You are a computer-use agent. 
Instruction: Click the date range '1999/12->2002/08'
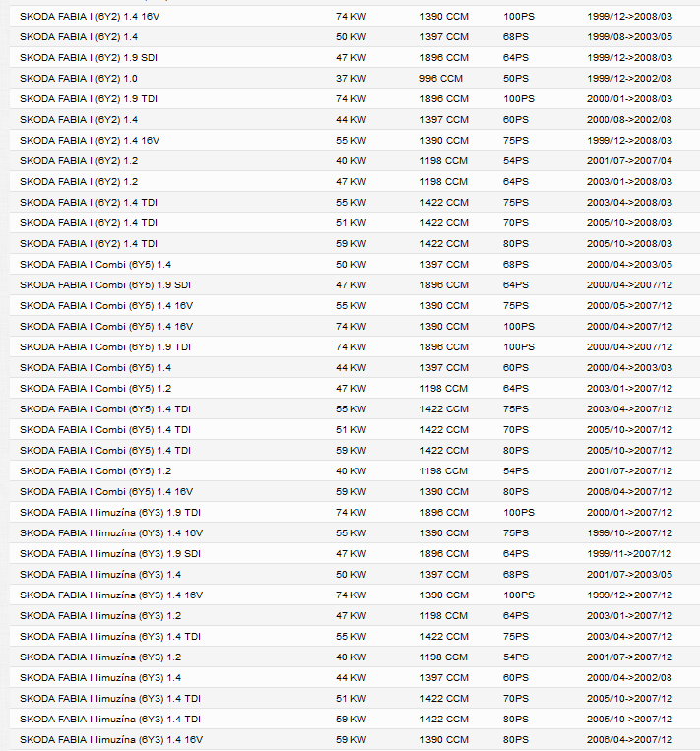pos(629,79)
